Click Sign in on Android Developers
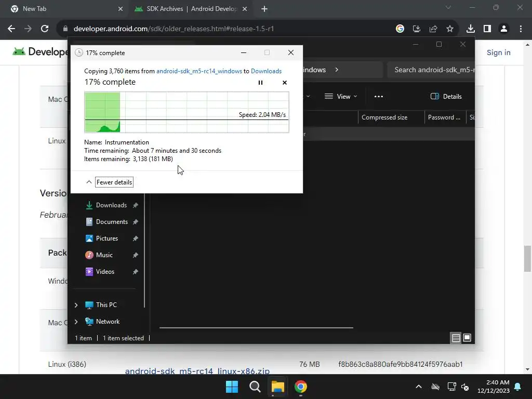Screen dimensions: 532x399 (498, 52)
